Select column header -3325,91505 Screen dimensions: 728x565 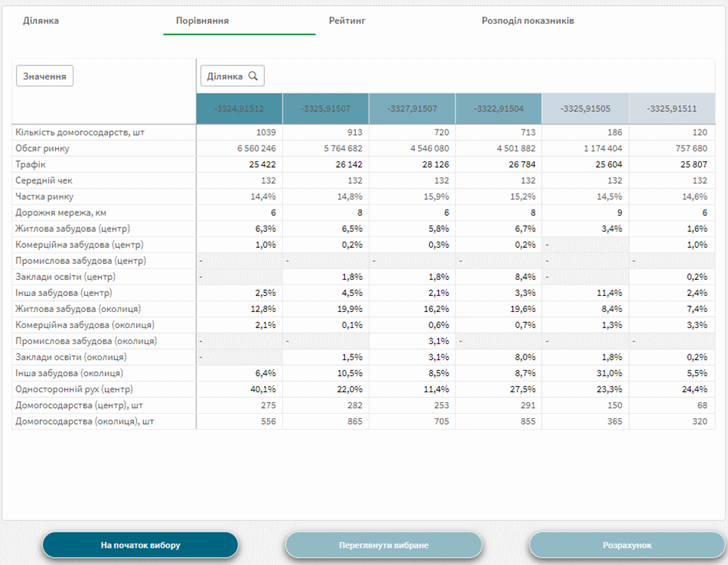[585, 109]
